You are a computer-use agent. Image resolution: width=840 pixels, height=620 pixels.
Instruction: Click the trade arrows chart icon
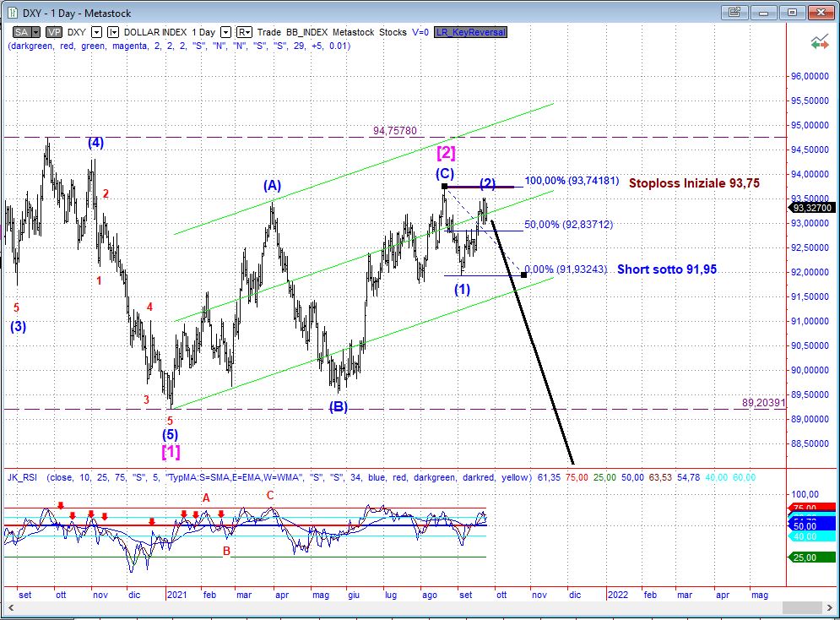tap(818, 41)
